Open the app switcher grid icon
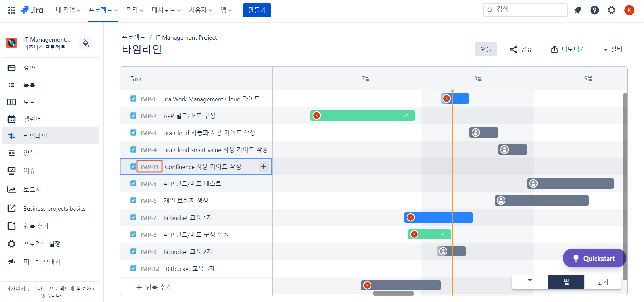This screenshot has height=302, width=644. pyautogui.click(x=12, y=10)
